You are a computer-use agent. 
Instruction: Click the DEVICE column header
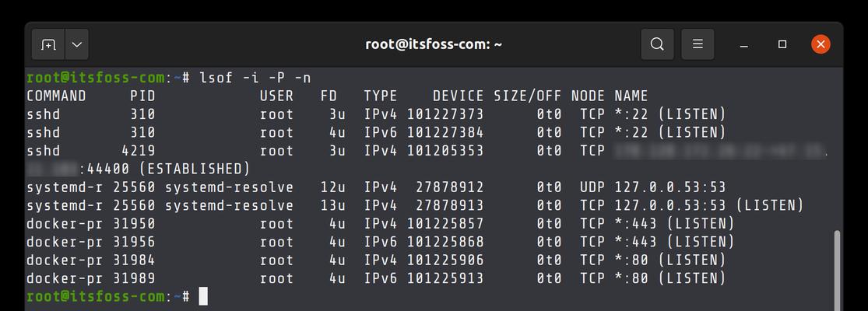tap(458, 96)
